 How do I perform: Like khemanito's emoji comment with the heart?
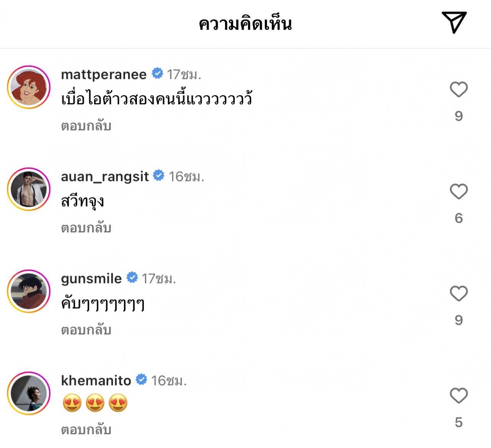coord(458,396)
